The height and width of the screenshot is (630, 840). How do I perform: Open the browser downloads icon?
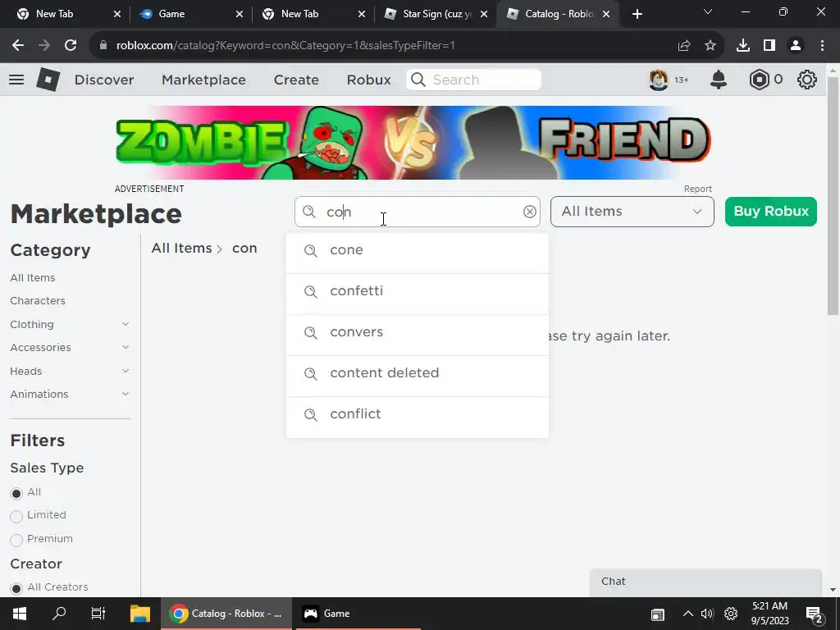pyautogui.click(x=743, y=46)
